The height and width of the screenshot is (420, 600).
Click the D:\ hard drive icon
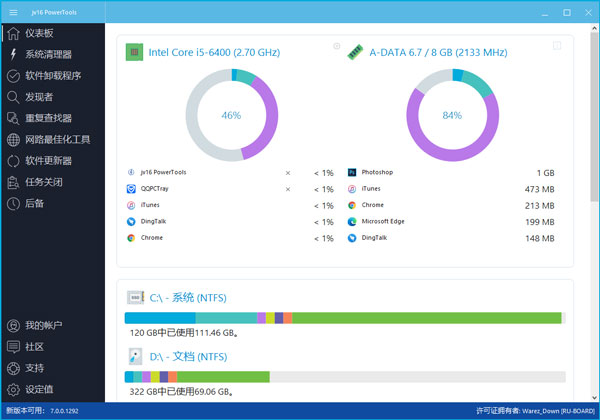click(x=135, y=356)
